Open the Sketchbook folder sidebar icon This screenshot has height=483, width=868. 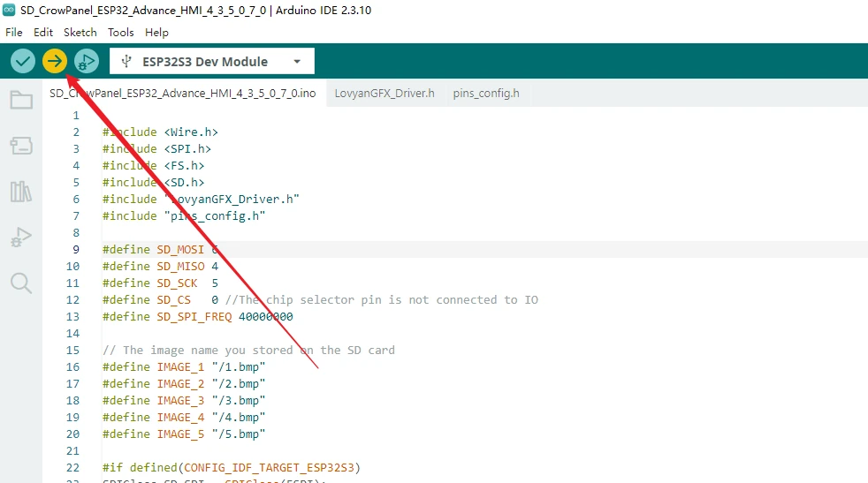(21, 100)
